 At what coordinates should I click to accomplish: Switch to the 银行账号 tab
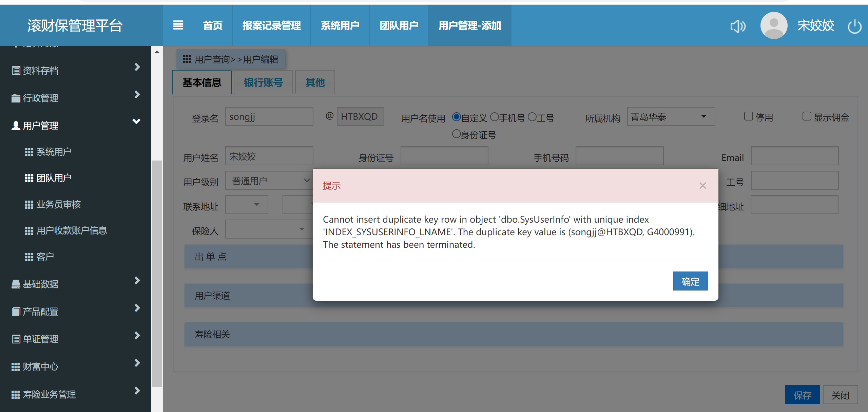click(263, 82)
